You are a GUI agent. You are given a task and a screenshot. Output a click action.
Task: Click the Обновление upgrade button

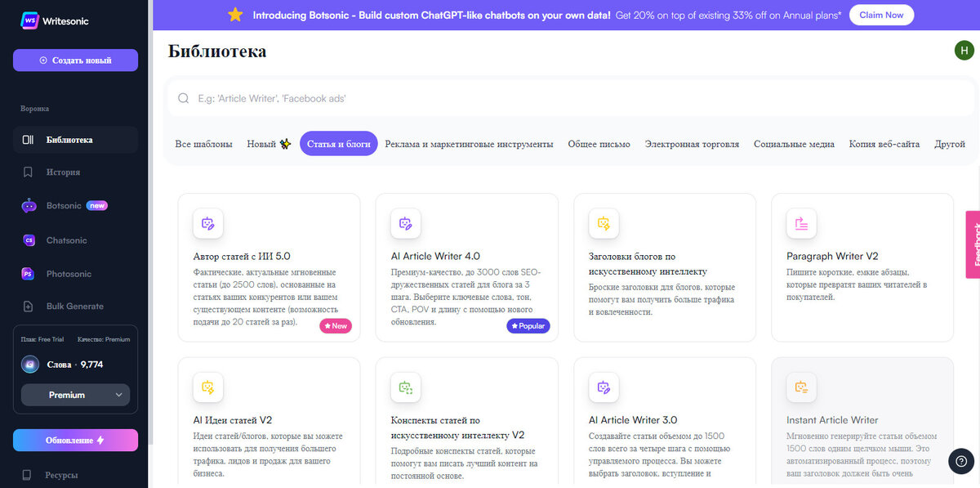click(75, 440)
